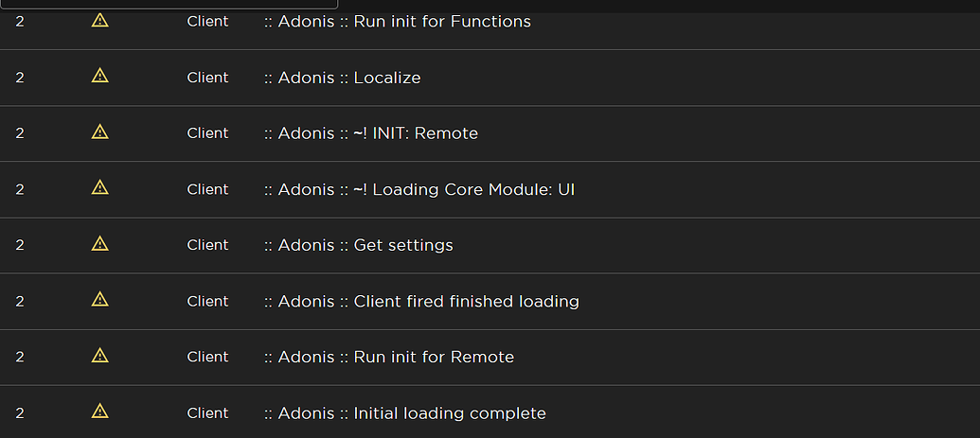Click warning triangle for "Loading Core Module: UI"
980x438 pixels.
click(99, 188)
